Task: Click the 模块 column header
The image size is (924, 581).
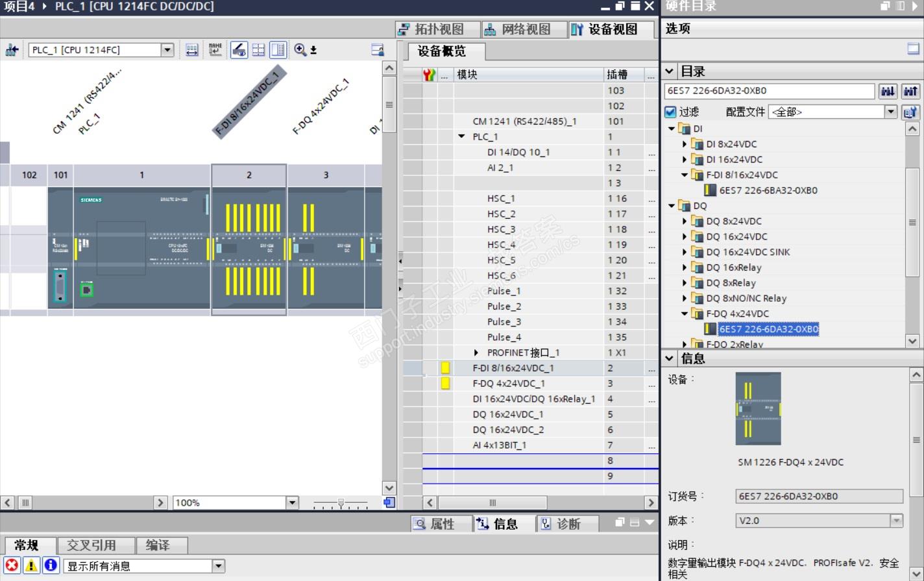Action: [x=528, y=75]
